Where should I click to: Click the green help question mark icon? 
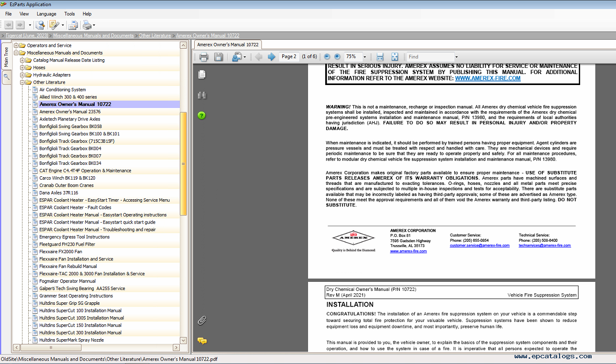click(202, 116)
